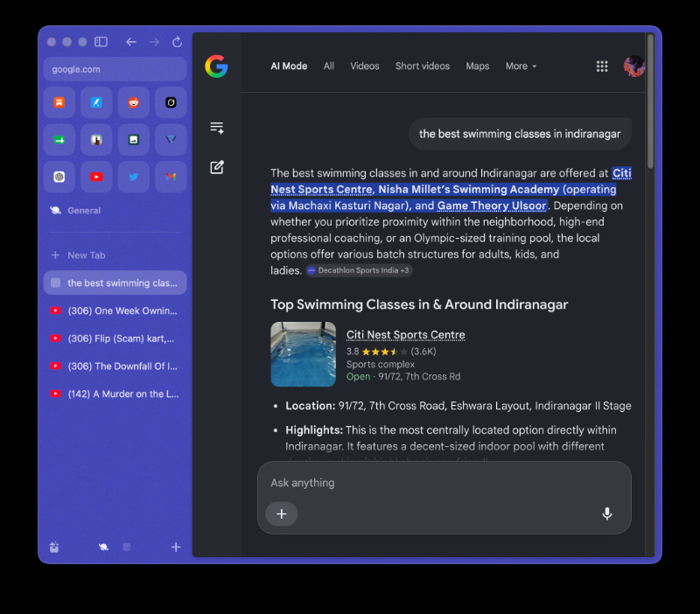Open the blue V-shaped logo pinned tab

[171, 140]
